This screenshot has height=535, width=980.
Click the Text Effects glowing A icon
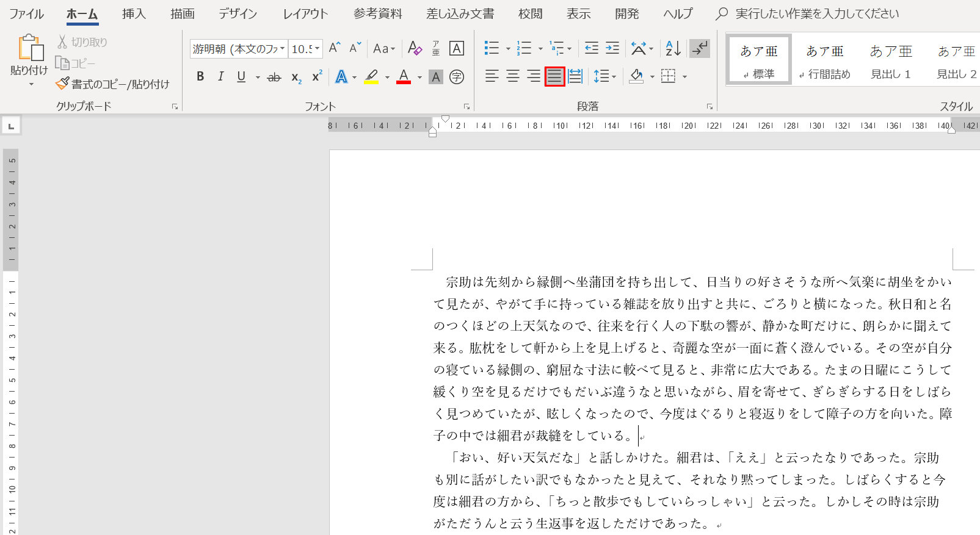point(341,77)
